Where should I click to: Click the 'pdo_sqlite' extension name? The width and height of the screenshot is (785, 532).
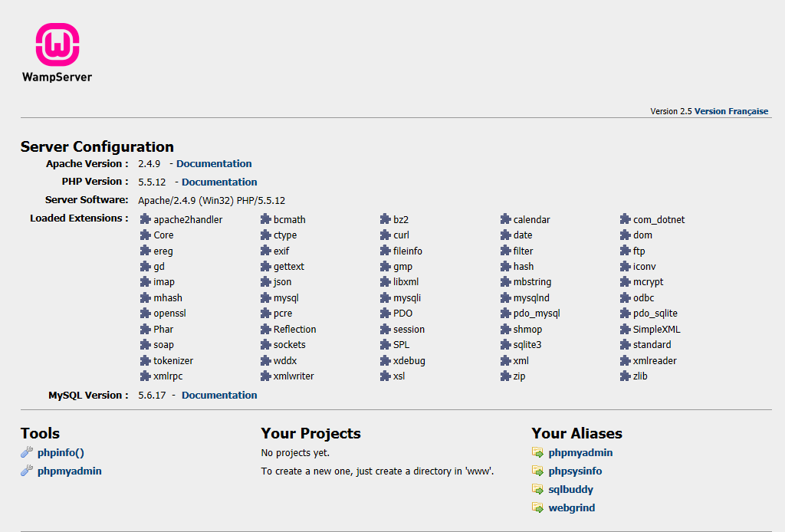pyautogui.click(x=655, y=314)
